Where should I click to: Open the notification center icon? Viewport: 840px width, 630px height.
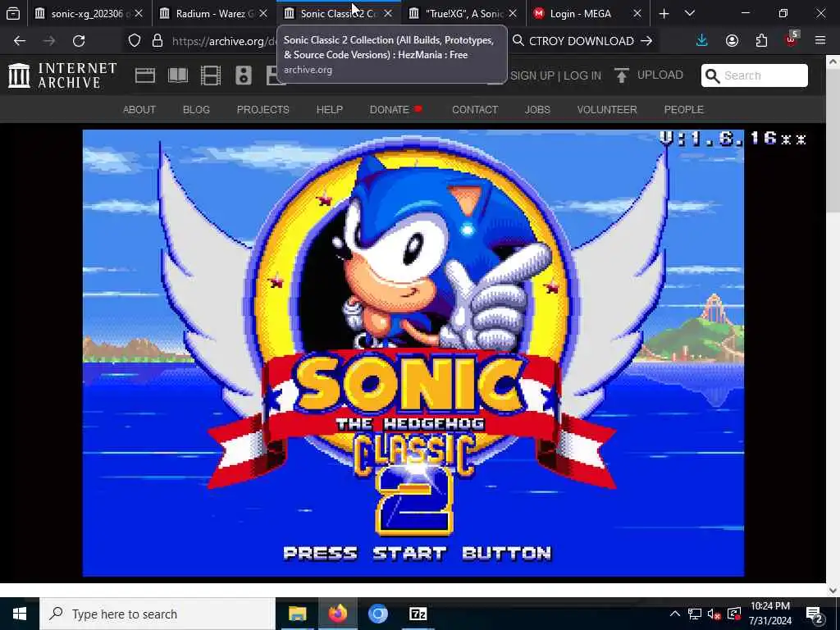click(815, 614)
